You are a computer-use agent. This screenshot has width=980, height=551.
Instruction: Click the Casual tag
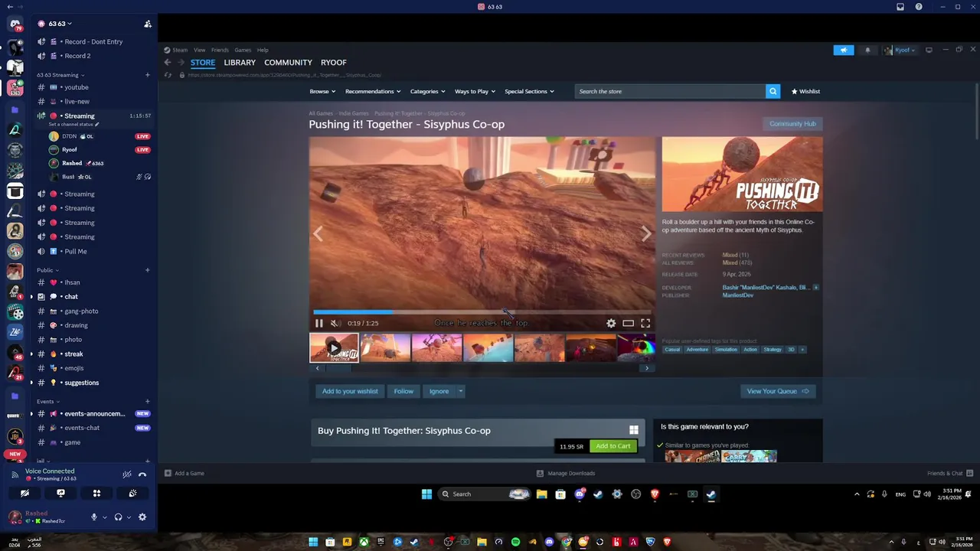point(672,350)
